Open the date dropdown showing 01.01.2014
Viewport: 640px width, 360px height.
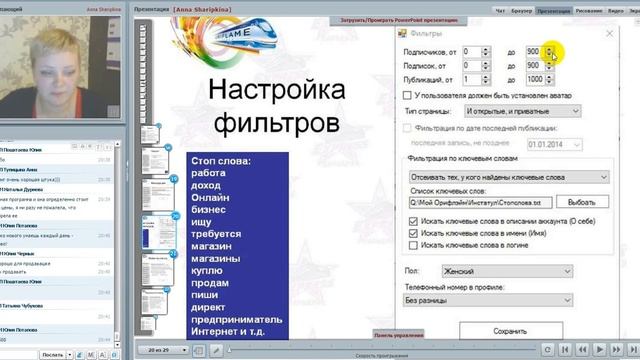(554, 144)
